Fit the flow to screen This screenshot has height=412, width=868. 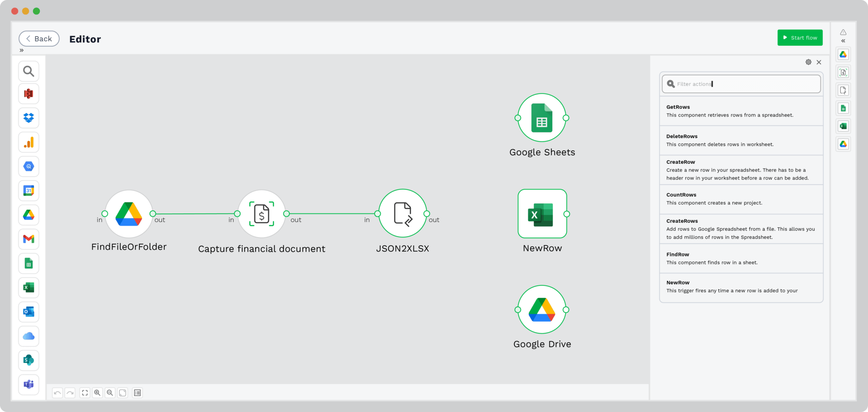coord(84,393)
